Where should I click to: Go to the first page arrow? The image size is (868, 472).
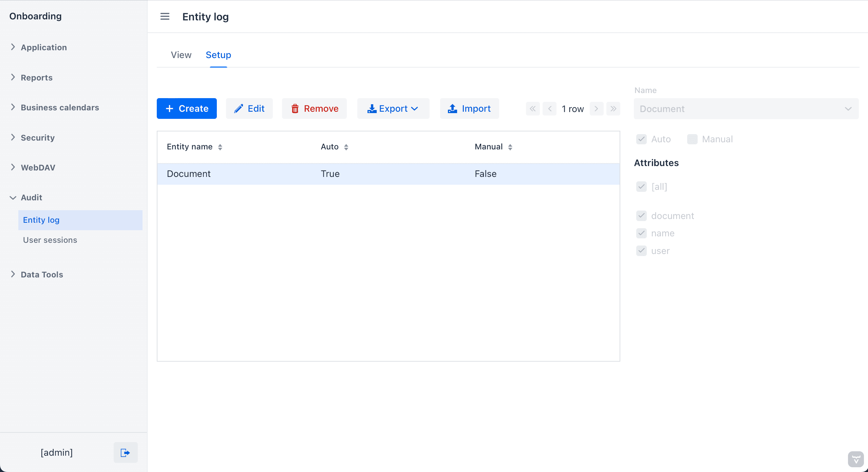(x=533, y=109)
